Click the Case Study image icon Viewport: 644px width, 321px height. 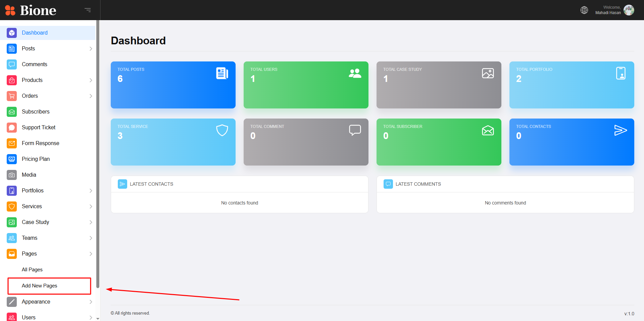pos(12,222)
